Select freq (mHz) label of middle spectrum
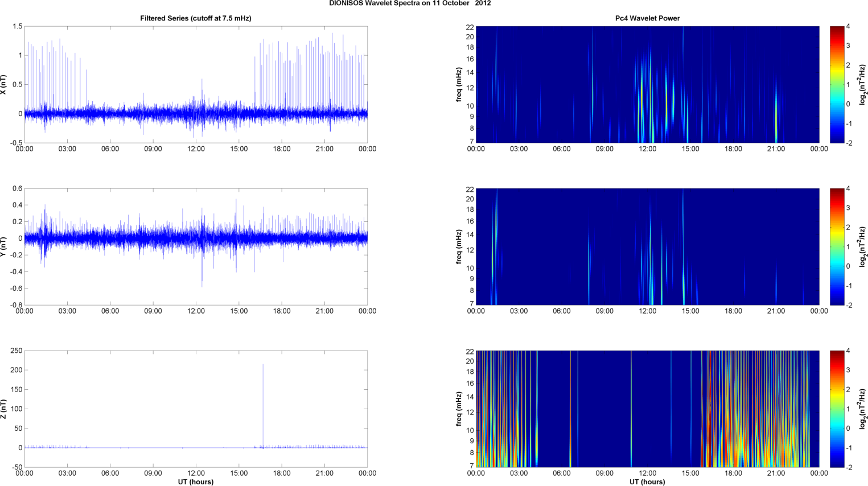This screenshot has width=868, height=486. point(459,246)
